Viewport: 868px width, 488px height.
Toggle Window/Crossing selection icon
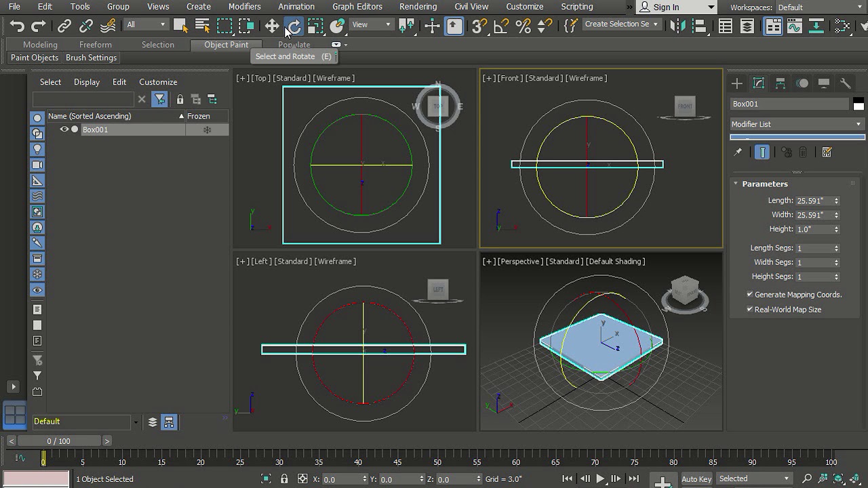pos(246,26)
